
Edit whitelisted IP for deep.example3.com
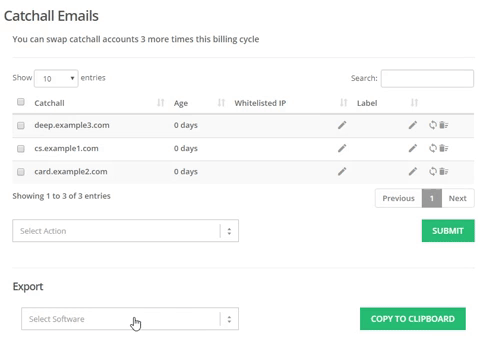click(342, 125)
